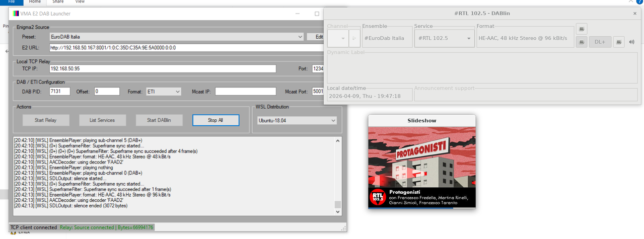Click the empty Mcast IP field
Viewport: 644px width, 239px height.
(x=246, y=92)
